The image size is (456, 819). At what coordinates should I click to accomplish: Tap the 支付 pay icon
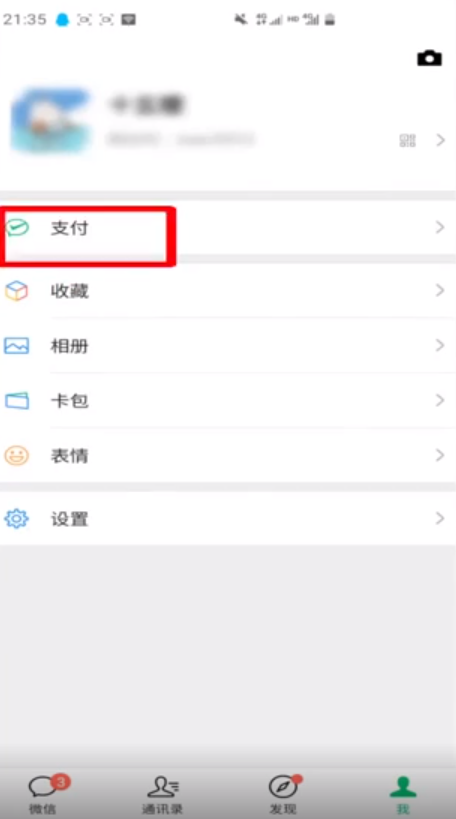click(18, 228)
